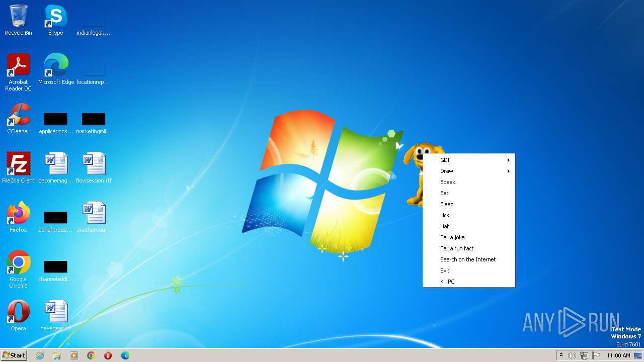Select the anotheryou Word document icon
The width and height of the screenshot is (644, 362).
(x=94, y=217)
